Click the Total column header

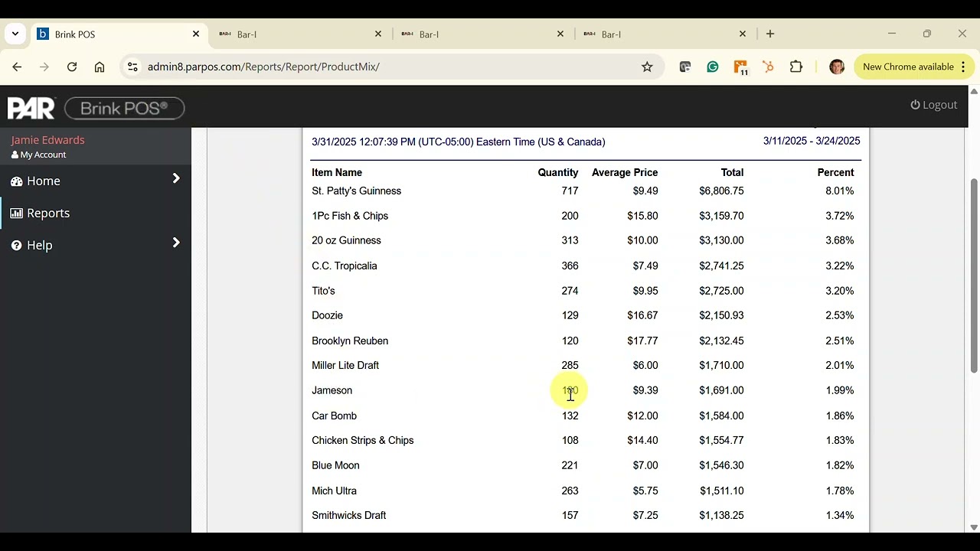[x=732, y=173]
